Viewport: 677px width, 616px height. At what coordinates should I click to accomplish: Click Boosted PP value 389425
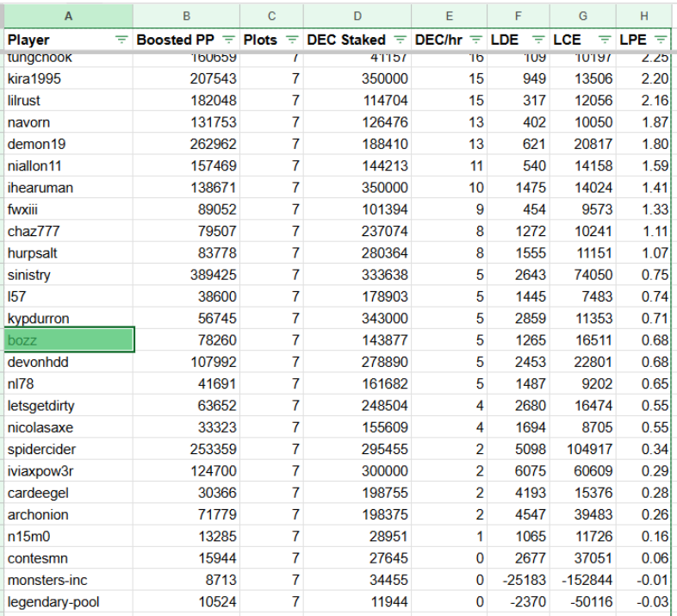pos(214,275)
